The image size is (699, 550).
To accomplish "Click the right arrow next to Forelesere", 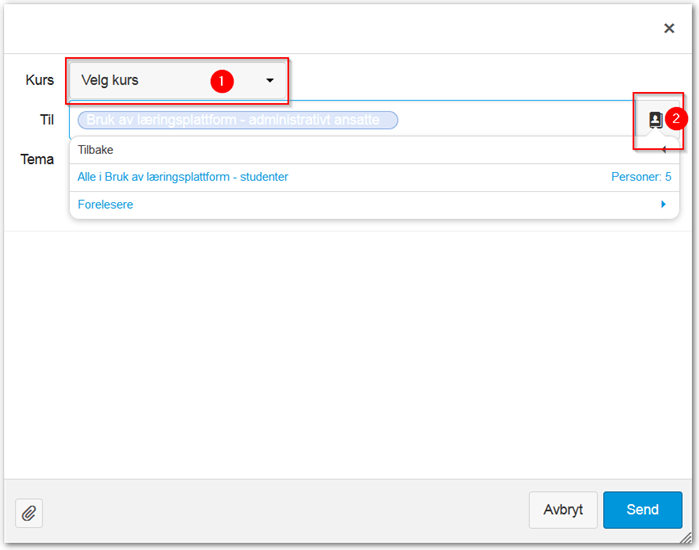I will click(x=663, y=204).
